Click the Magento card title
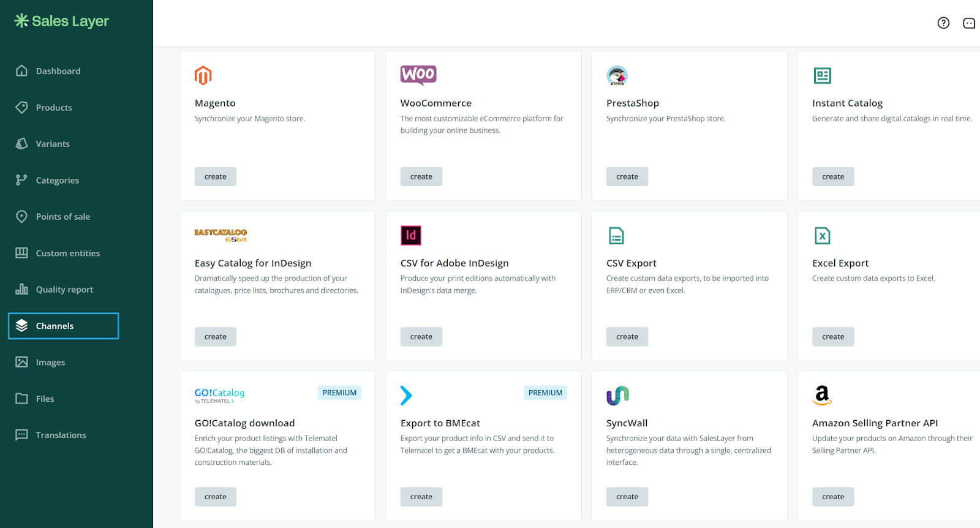The width and height of the screenshot is (980, 528). click(x=215, y=103)
